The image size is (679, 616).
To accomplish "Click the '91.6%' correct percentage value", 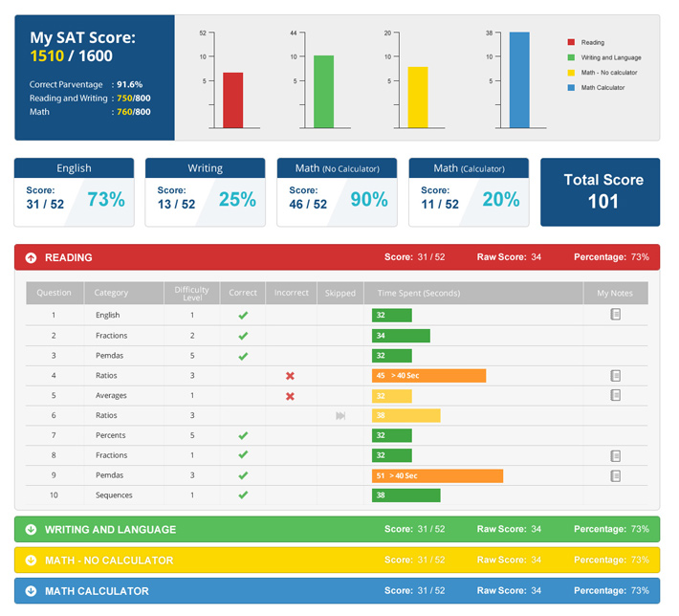I will pos(129,84).
